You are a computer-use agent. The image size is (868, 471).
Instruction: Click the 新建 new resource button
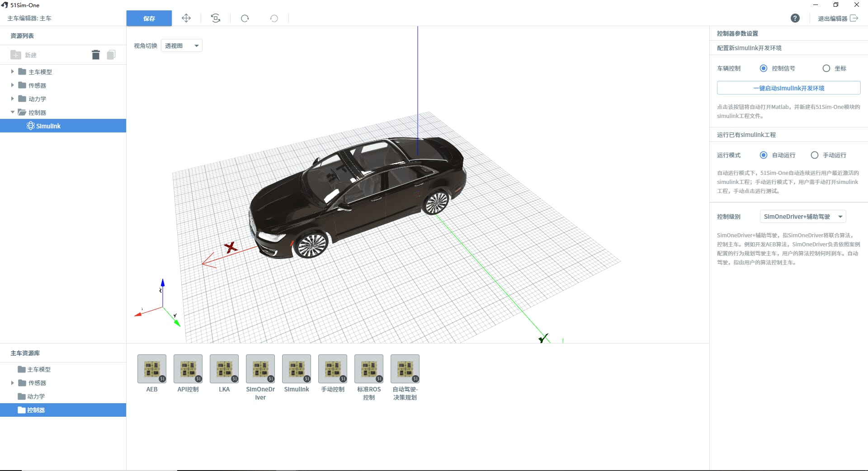24,55
